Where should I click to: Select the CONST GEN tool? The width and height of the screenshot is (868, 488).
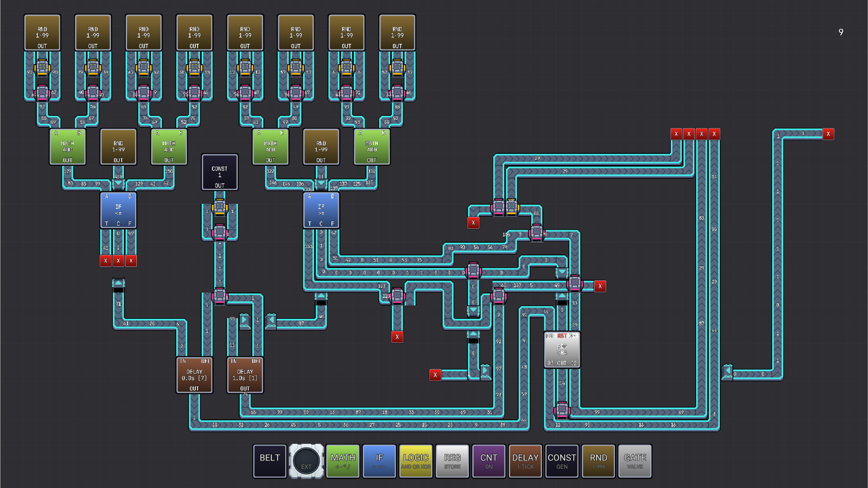coord(561,461)
